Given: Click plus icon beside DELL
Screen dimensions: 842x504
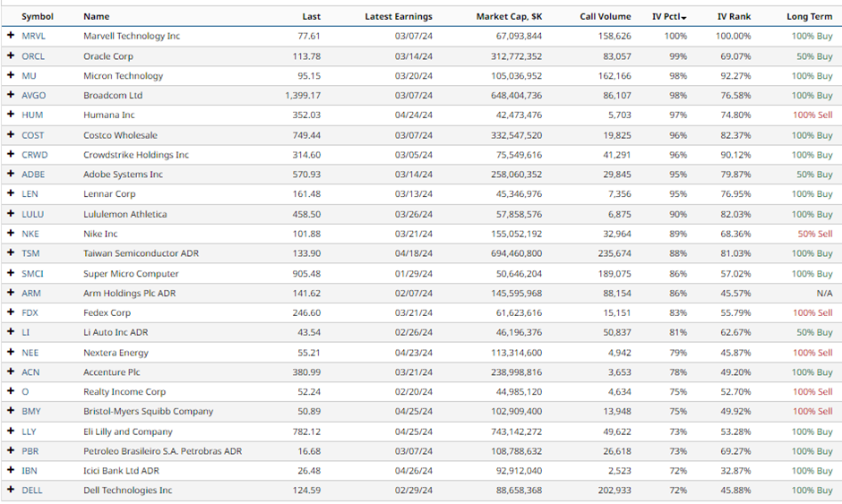Looking at the screenshot, I should click(x=11, y=490).
